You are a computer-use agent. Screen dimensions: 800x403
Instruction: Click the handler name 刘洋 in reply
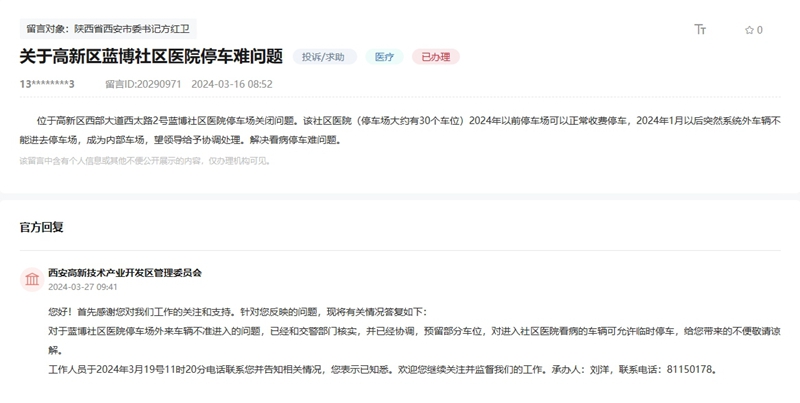coord(603,369)
